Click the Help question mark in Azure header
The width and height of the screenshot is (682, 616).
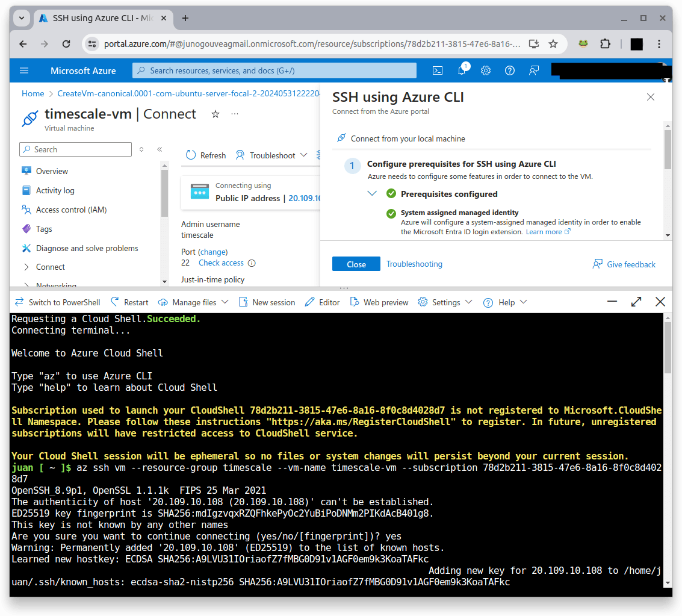510,70
